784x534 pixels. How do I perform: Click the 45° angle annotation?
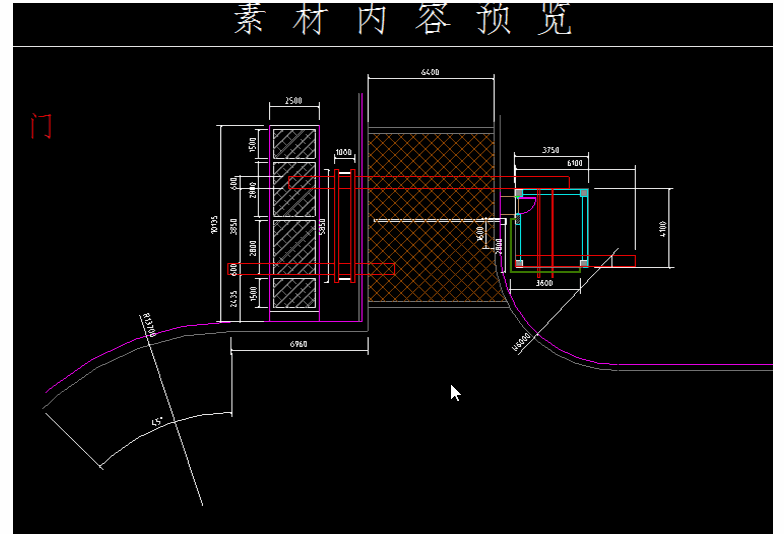coord(157,423)
